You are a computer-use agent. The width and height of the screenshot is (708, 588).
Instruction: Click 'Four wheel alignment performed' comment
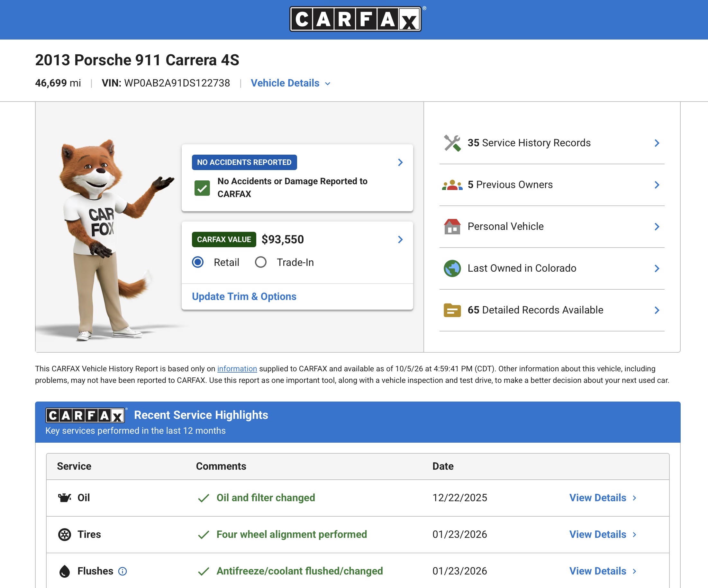(292, 534)
